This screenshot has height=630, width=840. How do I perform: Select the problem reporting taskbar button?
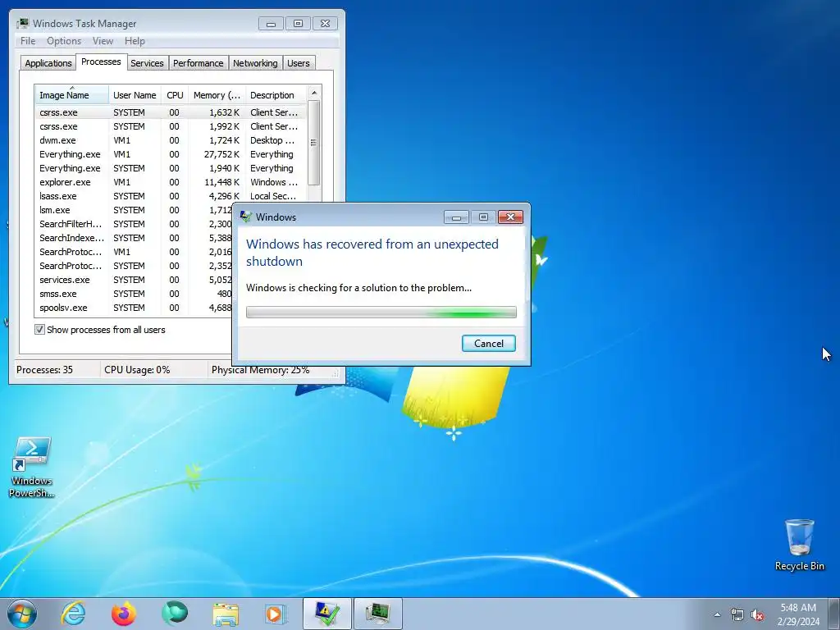(x=326, y=614)
